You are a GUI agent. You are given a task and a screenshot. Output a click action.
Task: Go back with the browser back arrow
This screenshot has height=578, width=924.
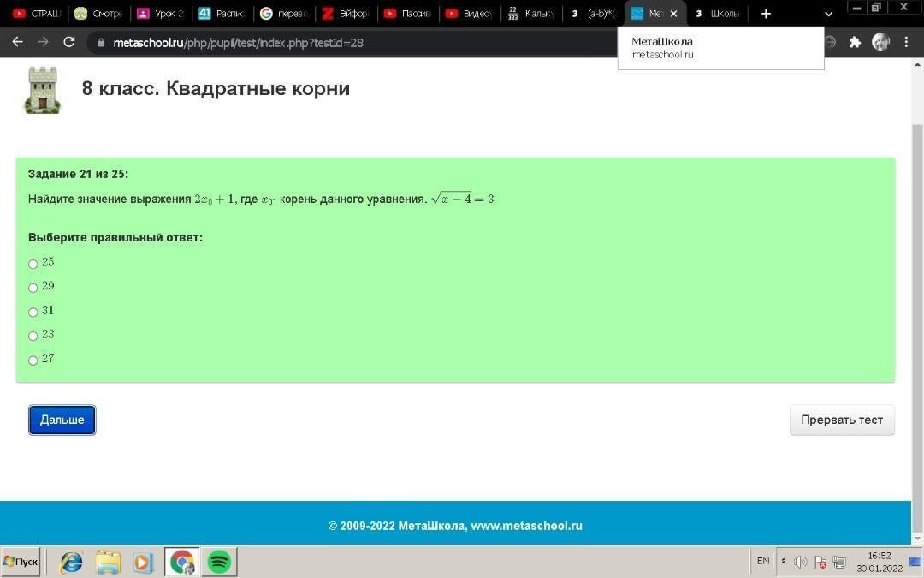[x=18, y=42]
